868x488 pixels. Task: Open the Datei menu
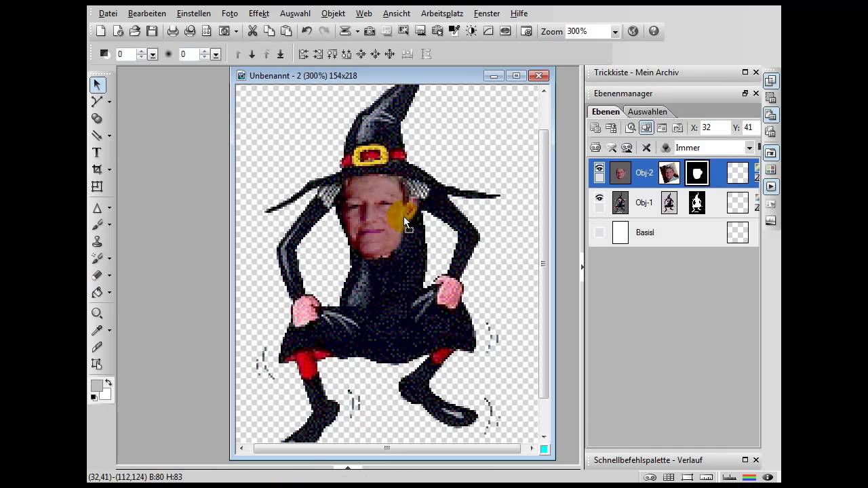108,14
